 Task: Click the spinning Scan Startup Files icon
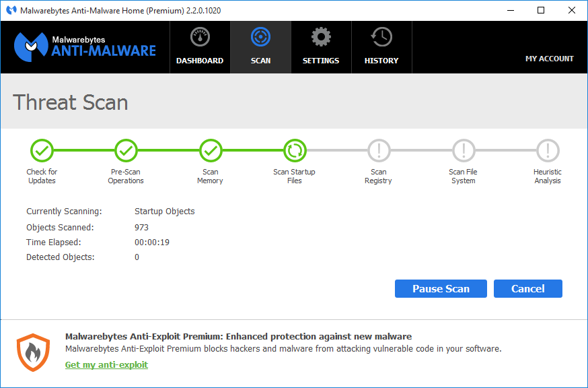[x=295, y=151]
